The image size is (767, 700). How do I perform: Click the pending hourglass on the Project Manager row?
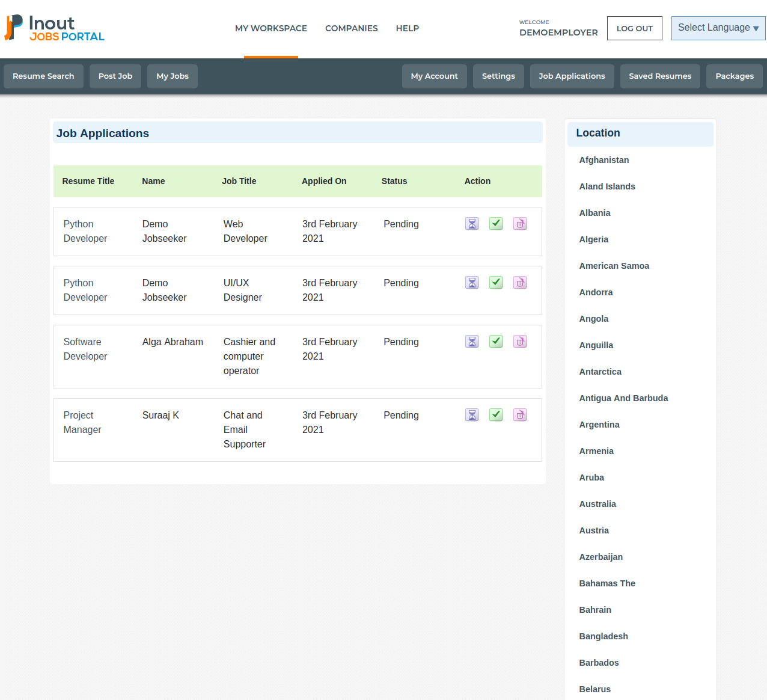(x=471, y=414)
